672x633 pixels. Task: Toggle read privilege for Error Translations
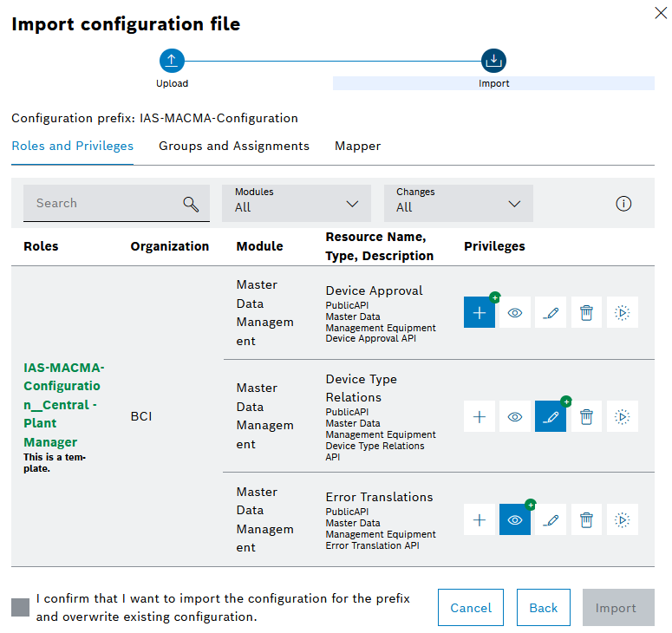click(x=515, y=520)
